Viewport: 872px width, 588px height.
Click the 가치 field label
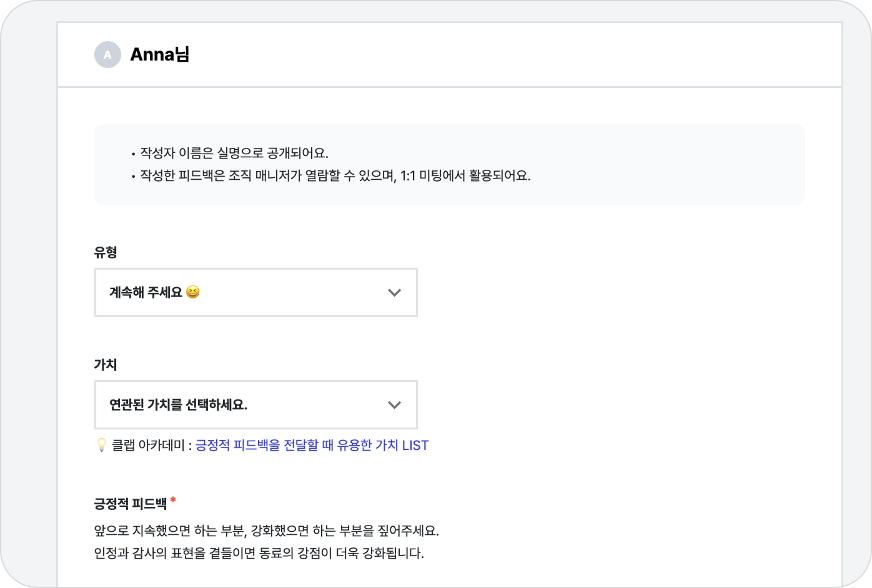point(106,365)
